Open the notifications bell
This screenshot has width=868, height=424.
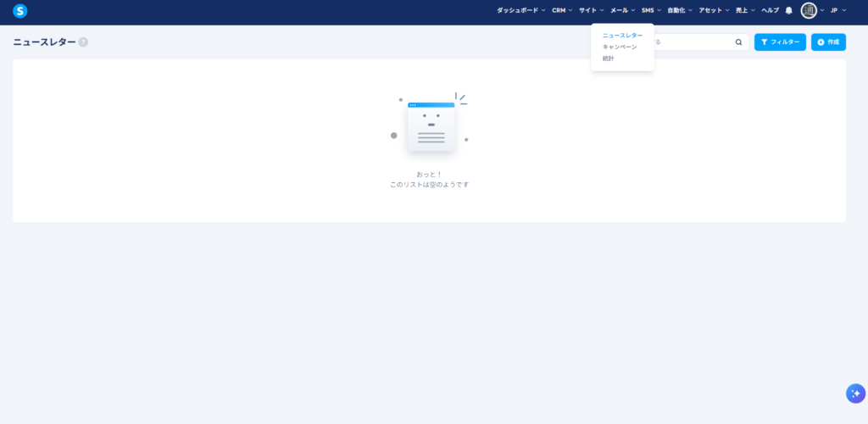point(788,10)
